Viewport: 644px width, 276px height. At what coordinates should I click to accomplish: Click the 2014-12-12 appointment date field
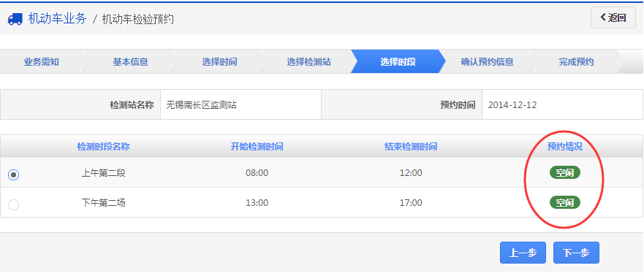[562, 105]
